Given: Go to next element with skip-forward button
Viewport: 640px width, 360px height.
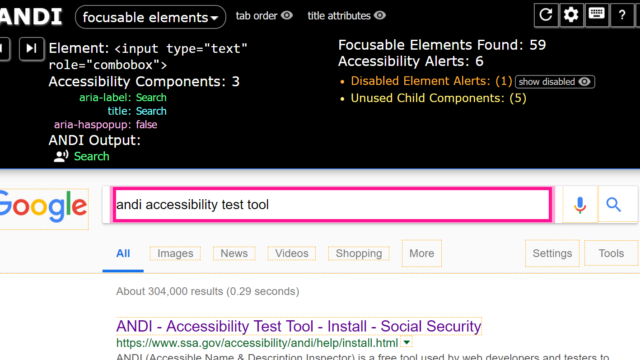Looking at the screenshot, I should click(x=31, y=49).
